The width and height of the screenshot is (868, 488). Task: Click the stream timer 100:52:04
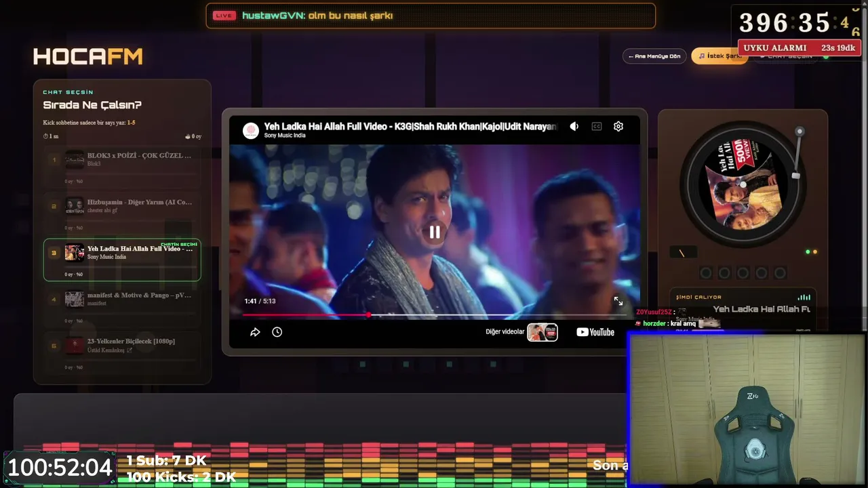pos(60,468)
